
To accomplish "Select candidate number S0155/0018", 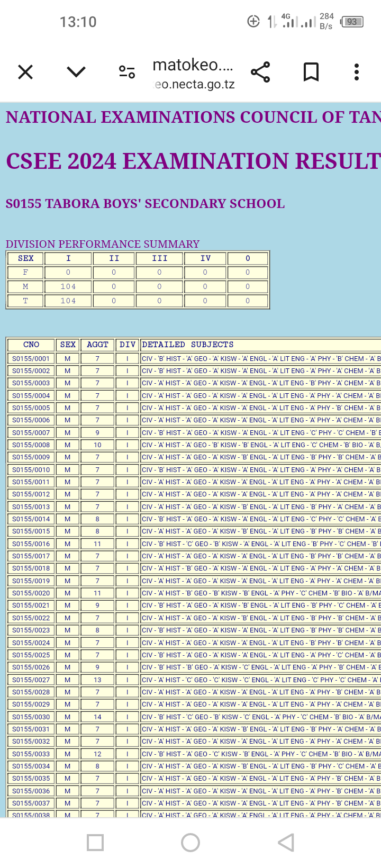I will (x=31, y=568).
